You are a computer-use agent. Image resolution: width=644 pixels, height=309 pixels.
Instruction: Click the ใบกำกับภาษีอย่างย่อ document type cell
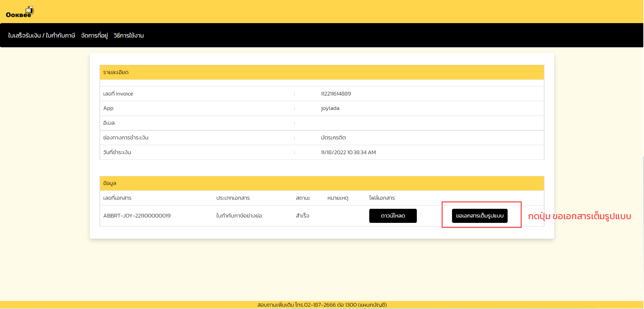(x=239, y=216)
